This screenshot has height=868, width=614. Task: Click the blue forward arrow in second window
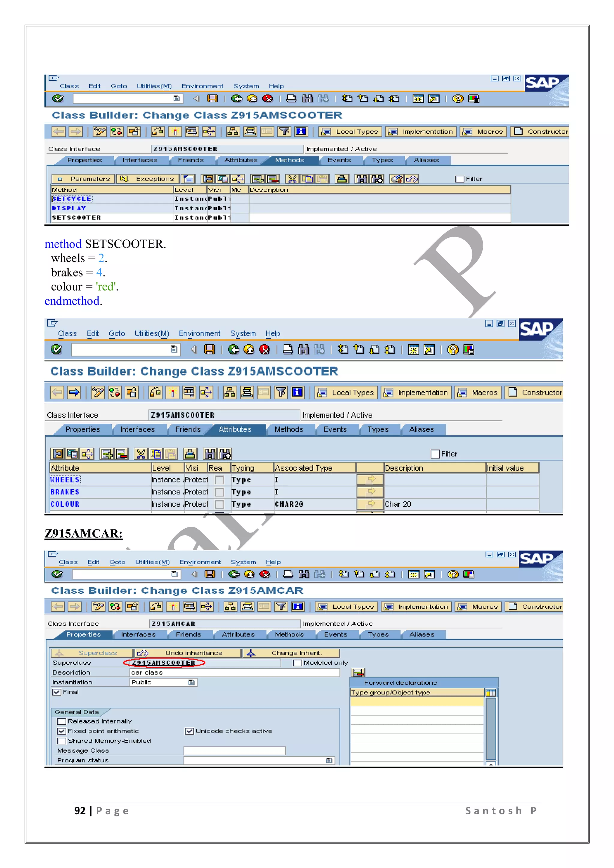coord(74,392)
